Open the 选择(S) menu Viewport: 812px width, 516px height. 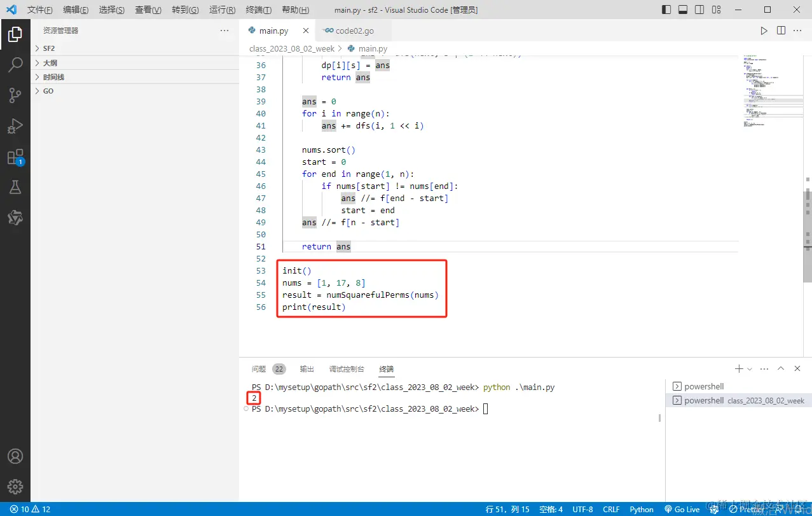tap(112, 10)
